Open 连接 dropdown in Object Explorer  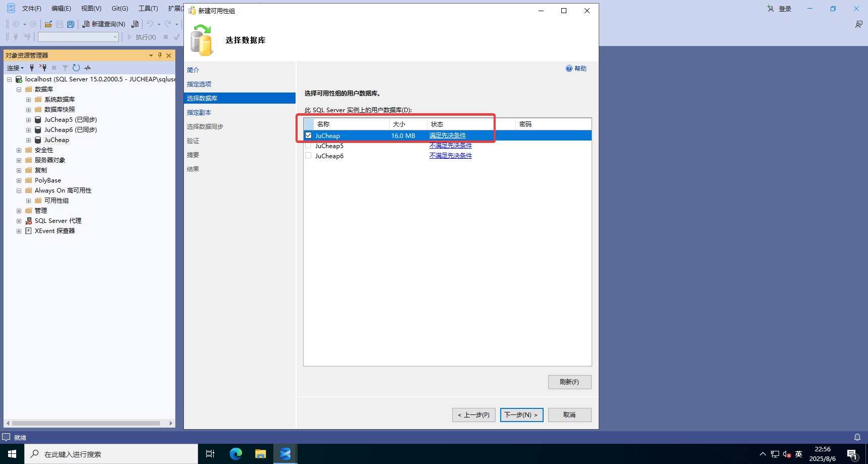15,68
